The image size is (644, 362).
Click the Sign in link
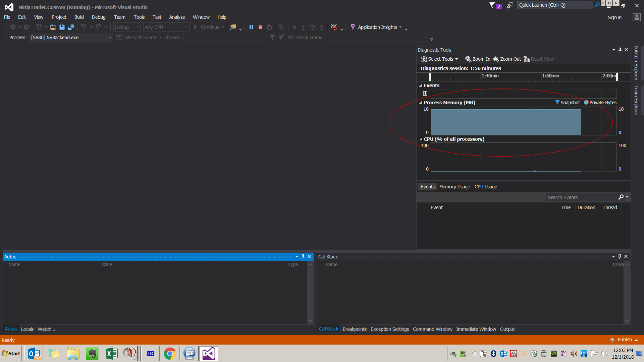(614, 17)
